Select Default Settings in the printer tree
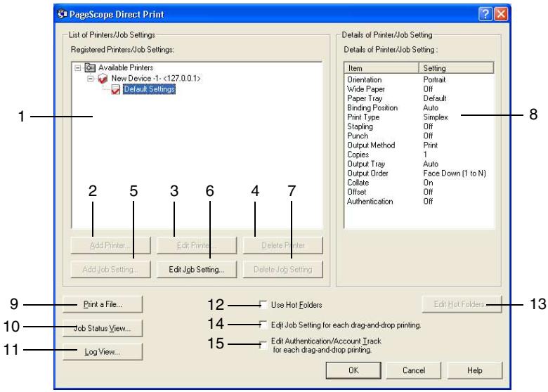Viewport: 548px width, 392px height. tap(149, 89)
